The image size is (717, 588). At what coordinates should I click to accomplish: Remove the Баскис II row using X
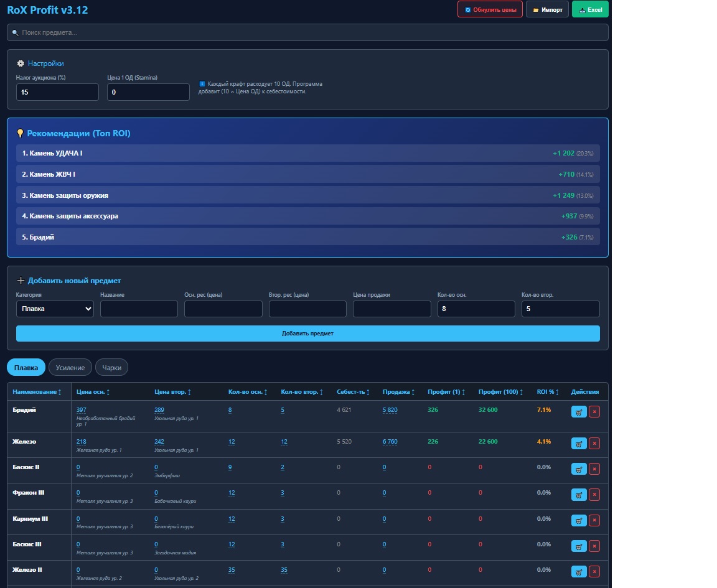click(x=594, y=469)
